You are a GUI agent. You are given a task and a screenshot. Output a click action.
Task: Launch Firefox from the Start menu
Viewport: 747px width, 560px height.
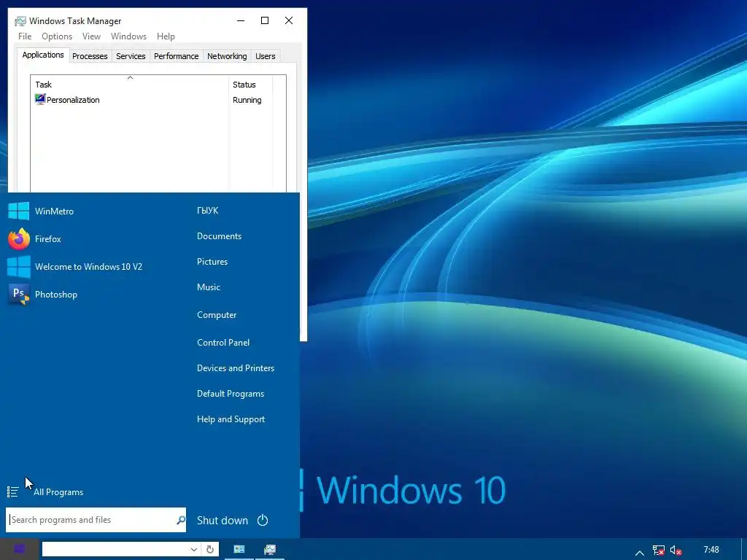click(x=35, y=239)
